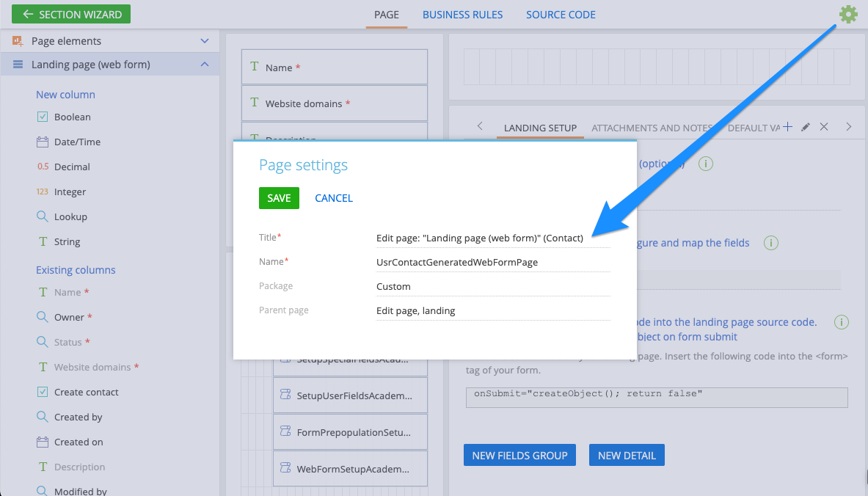
Task: Open page settings gear icon
Action: tap(847, 15)
